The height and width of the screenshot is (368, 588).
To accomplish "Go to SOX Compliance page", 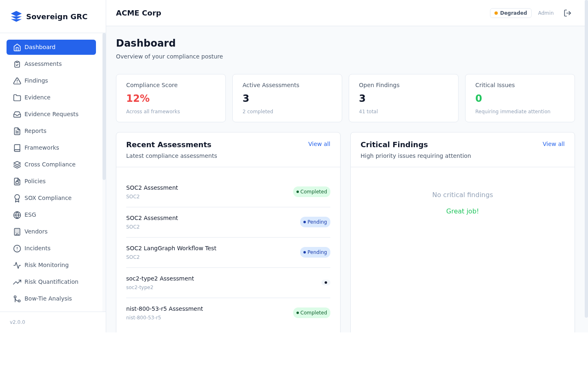I will click(x=47, y=198).
